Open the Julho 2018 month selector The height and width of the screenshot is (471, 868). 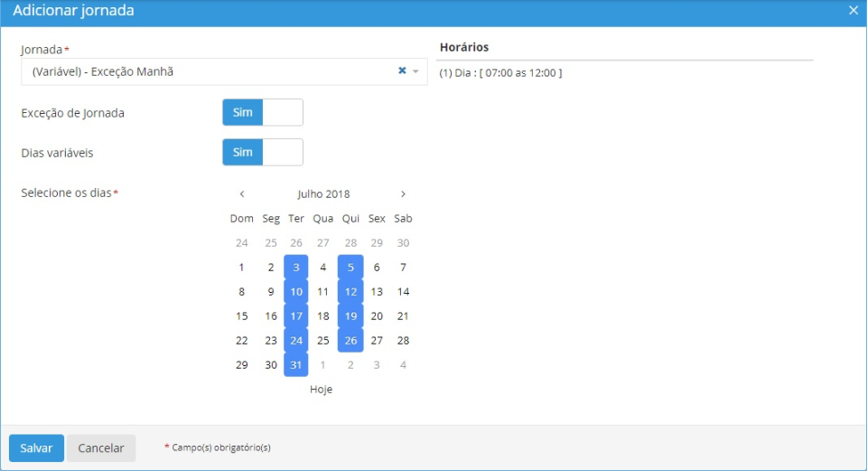click(x=323, y=193)
